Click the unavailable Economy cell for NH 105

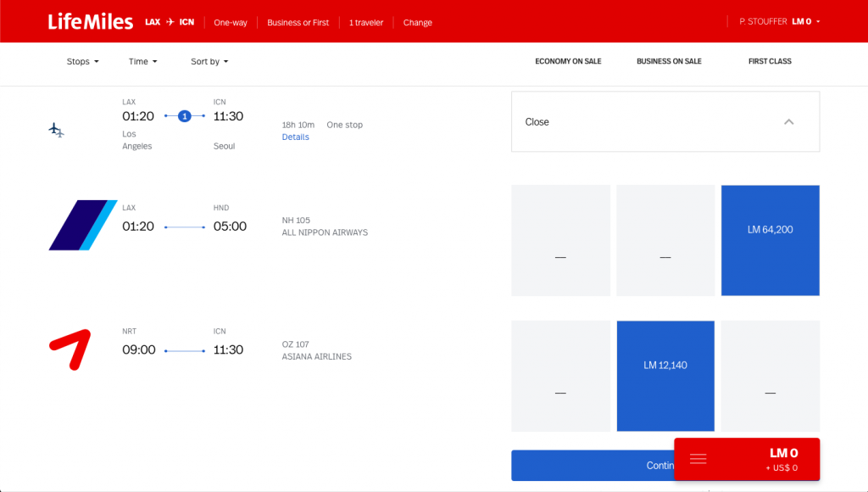(x=561, y=240)
